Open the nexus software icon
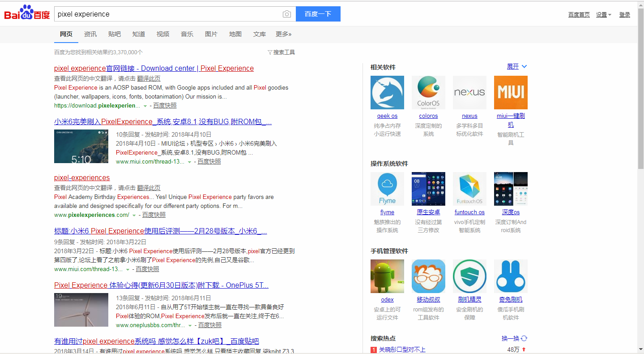This screenshot has height=354, width=644. coord(469,92)
